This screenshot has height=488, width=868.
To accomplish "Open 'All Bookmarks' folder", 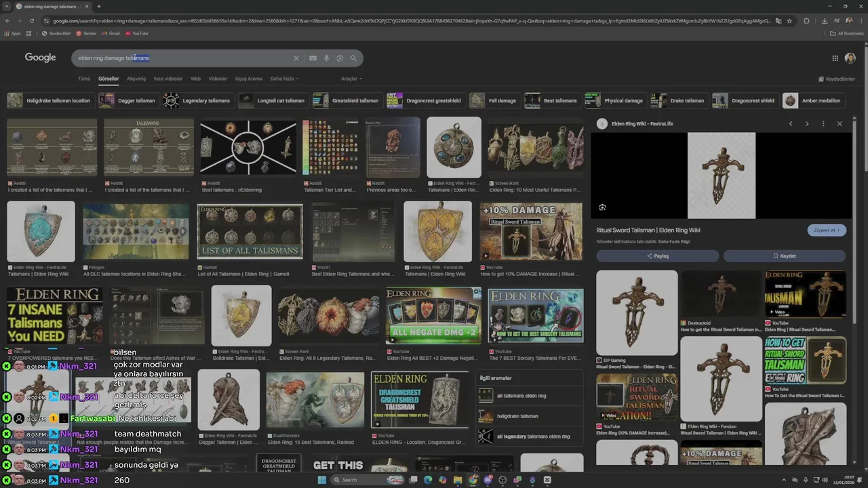I will pos(847,33).
